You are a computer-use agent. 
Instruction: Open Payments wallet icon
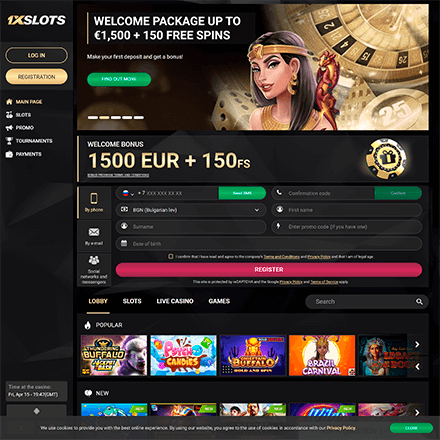click(x=9, y=154)
